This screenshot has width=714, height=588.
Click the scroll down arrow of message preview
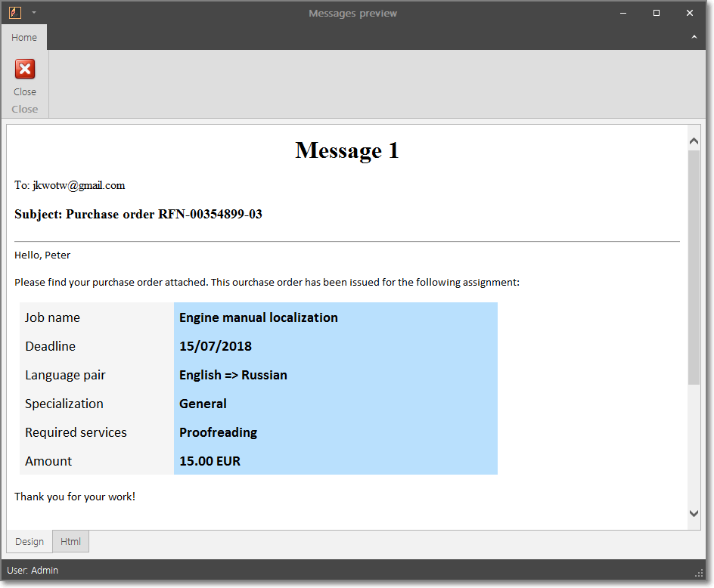point(694,513)
